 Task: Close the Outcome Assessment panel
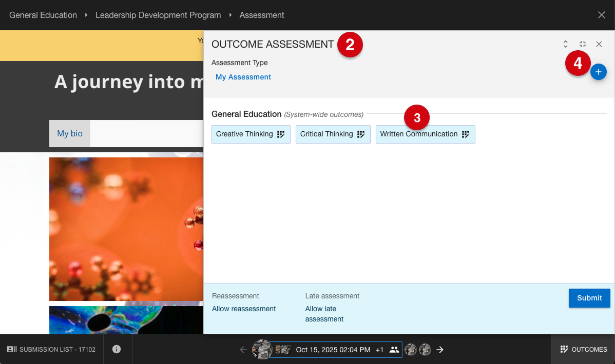tap(599, 44)
